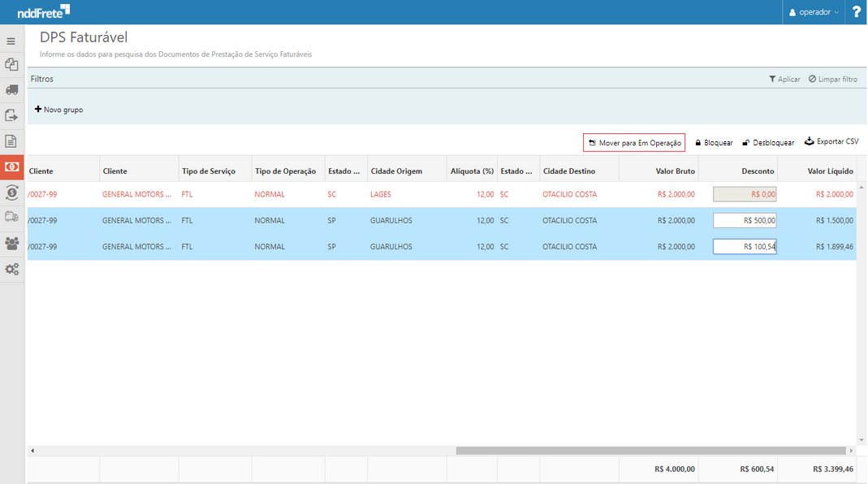Click the dollar refresh cycle sidebar icon
Image resolution: width=868 pixels, height=484 pixels.
[x=11, y=192]
